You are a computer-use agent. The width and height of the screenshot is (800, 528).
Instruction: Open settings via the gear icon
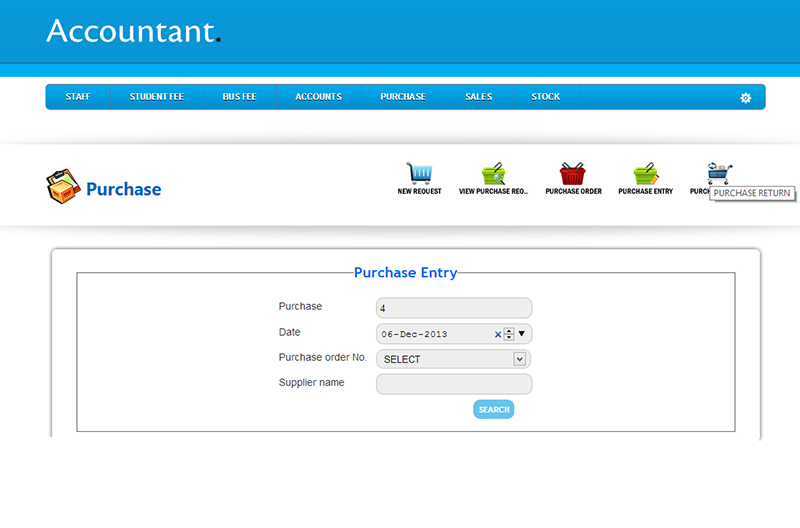tap(745, 98)
